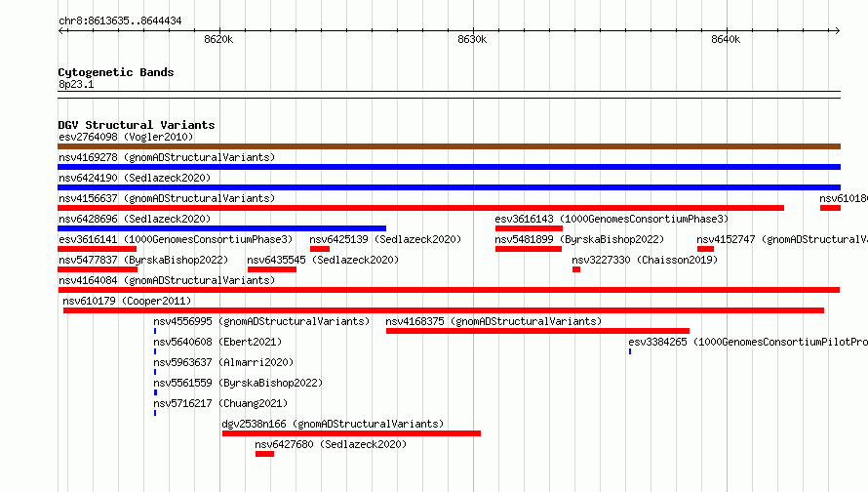Open nsv3227330 (Chaisson2019) label
Screen dimensions: 868x492
click(645, 260)
